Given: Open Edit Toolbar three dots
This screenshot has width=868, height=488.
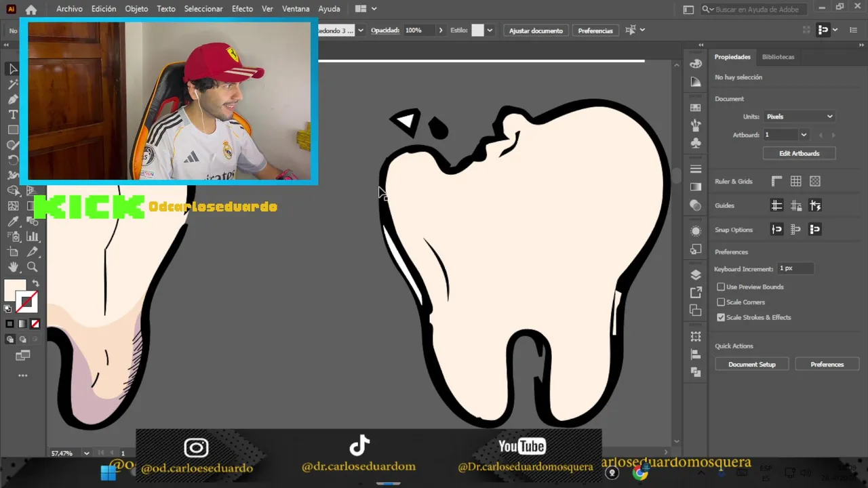Looking at the screenshot, I should (22, 375).
